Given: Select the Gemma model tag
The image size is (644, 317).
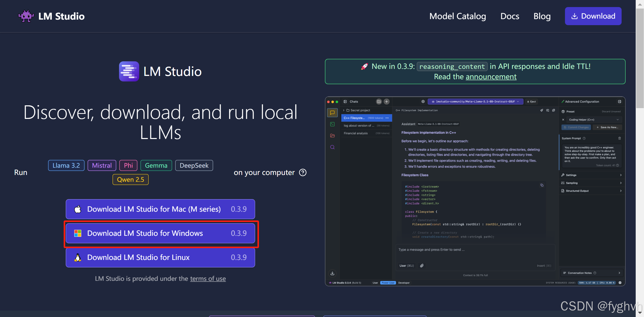Looking at the screenshot, I should point(156,165).
